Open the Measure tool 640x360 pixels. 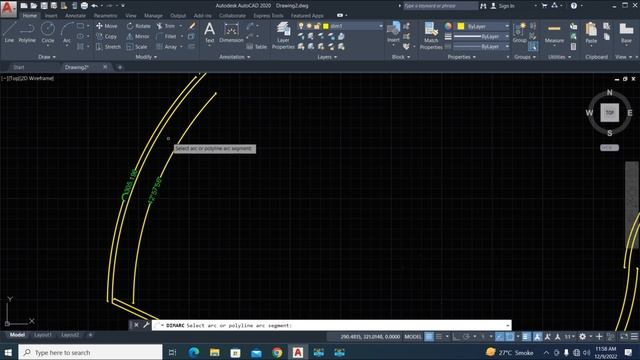tap(554, 33)
